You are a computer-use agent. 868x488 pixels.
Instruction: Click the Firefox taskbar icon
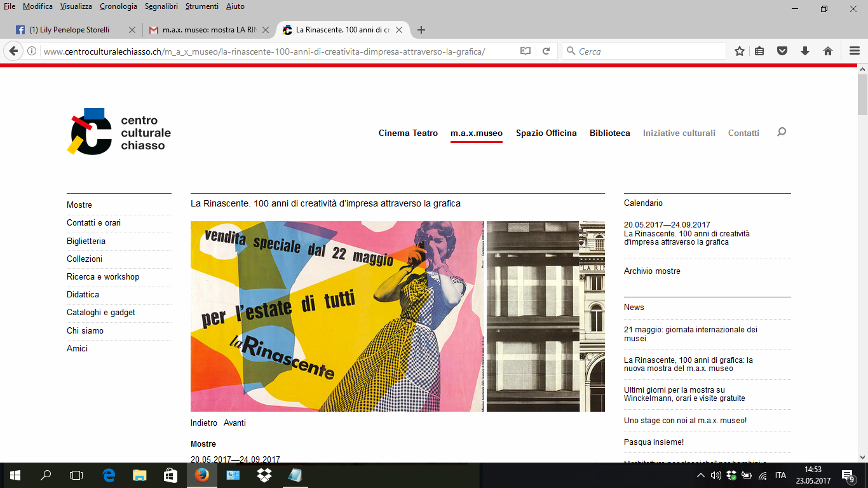(202, 475)
